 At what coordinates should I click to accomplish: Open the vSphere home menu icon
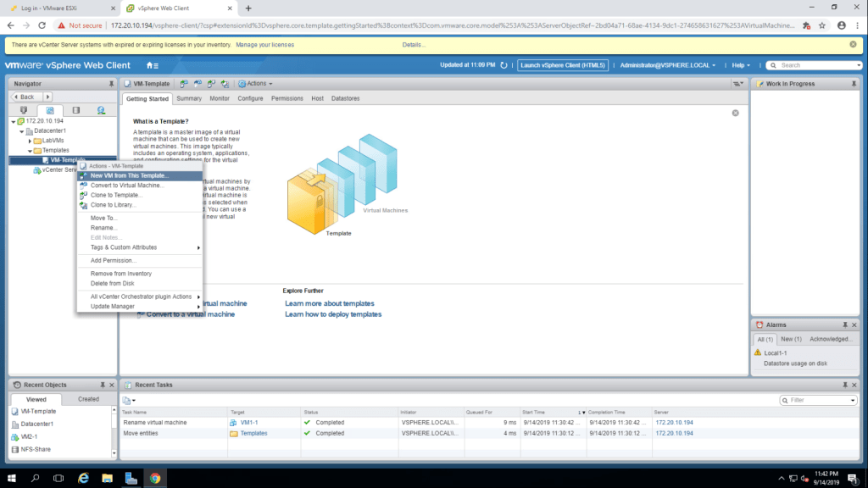click(x=152, y=65)
